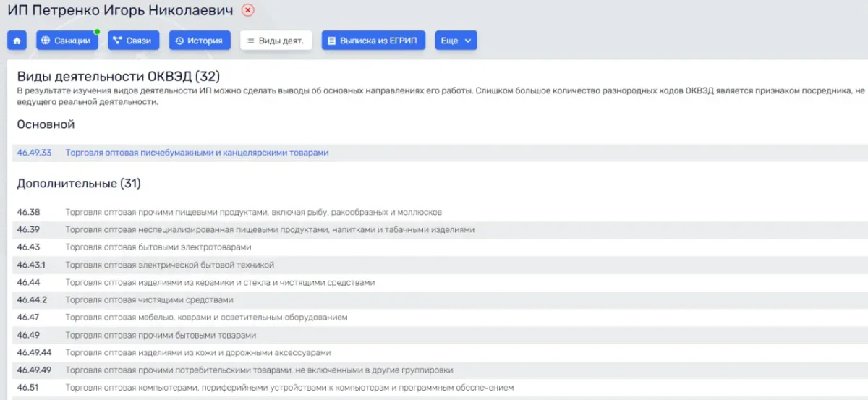The width and height of the screenshot is (868, 400).
Task: Click the code 46.43.1
Action: point(31,265)
